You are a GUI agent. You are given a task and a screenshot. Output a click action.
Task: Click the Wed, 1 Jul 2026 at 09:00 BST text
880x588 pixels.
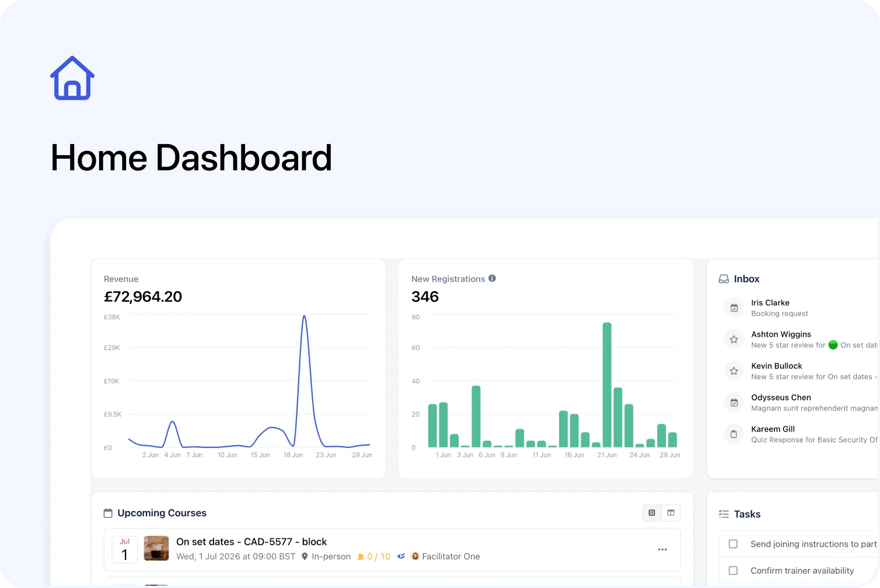point(236,556)
